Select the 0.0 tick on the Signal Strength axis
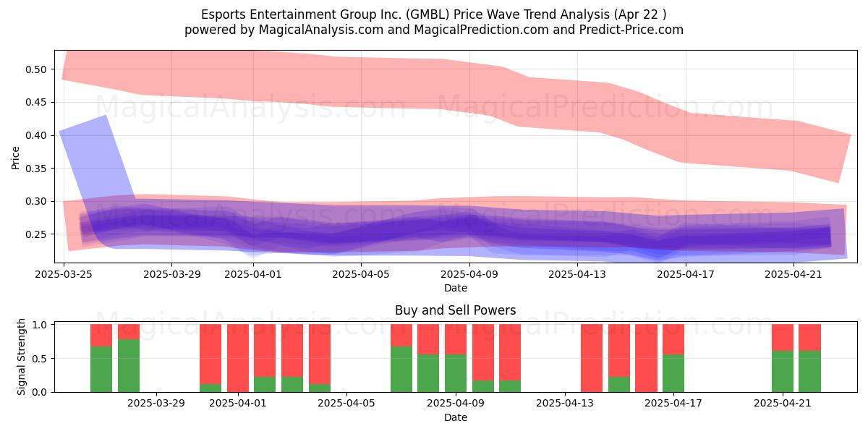Viewport: 868px width, 434px height. coord(39,392)
